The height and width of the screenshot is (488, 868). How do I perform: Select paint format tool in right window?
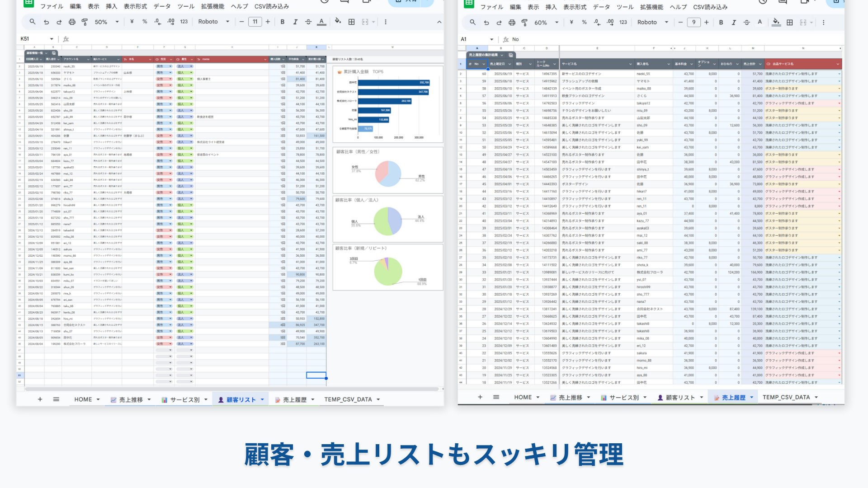click(x=524, y=22)
